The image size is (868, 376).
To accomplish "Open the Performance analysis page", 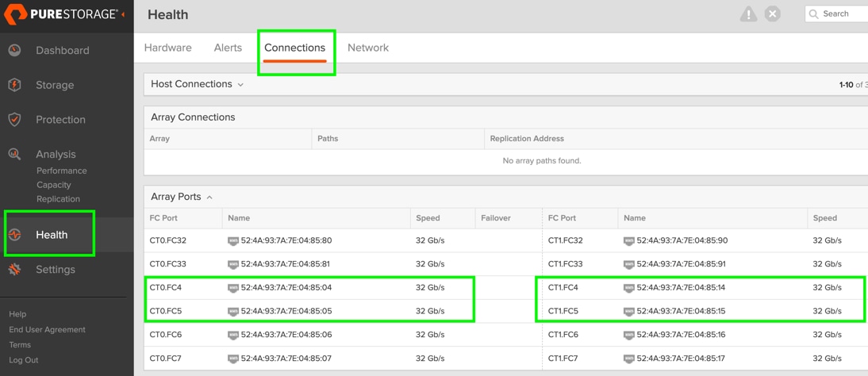I will 62,171.
